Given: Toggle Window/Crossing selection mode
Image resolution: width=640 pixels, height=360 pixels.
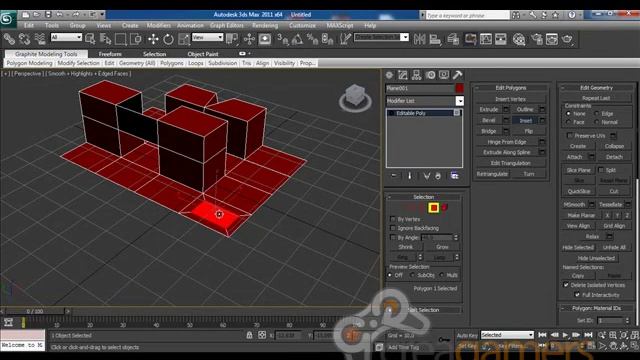Looking at the screenshot, I should pos(135,39).
